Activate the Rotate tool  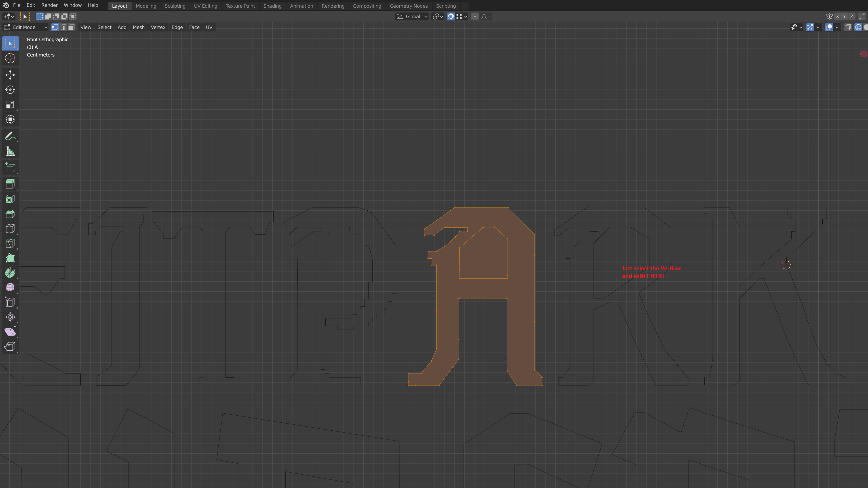(10, 90)
